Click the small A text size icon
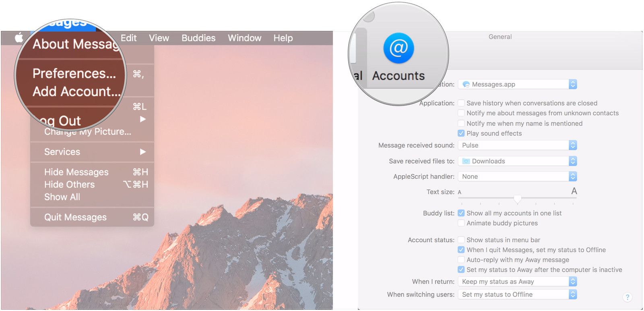This screenshot has width=644, height=311. (x=460, y=193)
